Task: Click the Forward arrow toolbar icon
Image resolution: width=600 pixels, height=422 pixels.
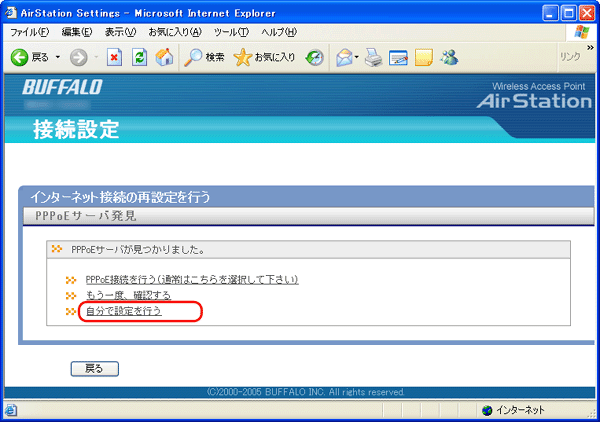Action: (79, 57)
